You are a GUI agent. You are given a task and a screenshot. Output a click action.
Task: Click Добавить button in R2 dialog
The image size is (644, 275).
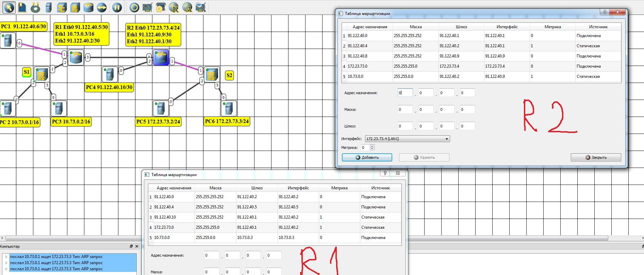click(x=367, y=157)
